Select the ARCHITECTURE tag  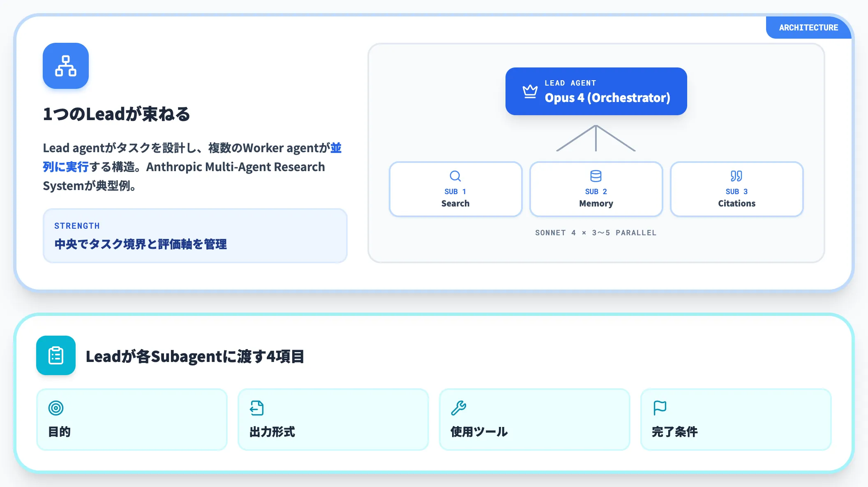click(x=808, y=28)
